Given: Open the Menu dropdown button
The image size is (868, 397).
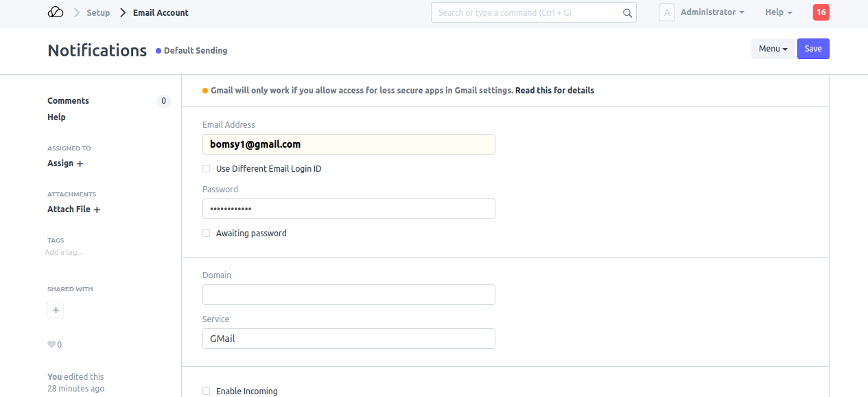Looking at the screenshot, I should coord(773,49).
